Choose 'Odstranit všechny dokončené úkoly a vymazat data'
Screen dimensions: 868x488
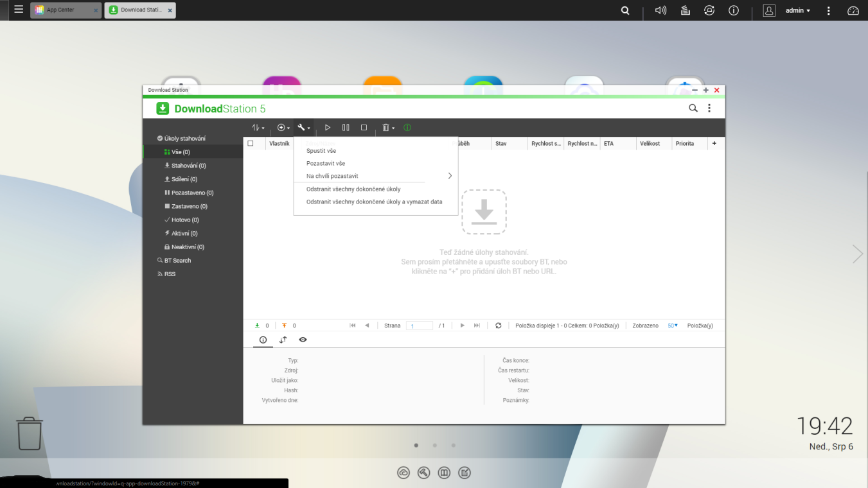[x=376, y=202]
